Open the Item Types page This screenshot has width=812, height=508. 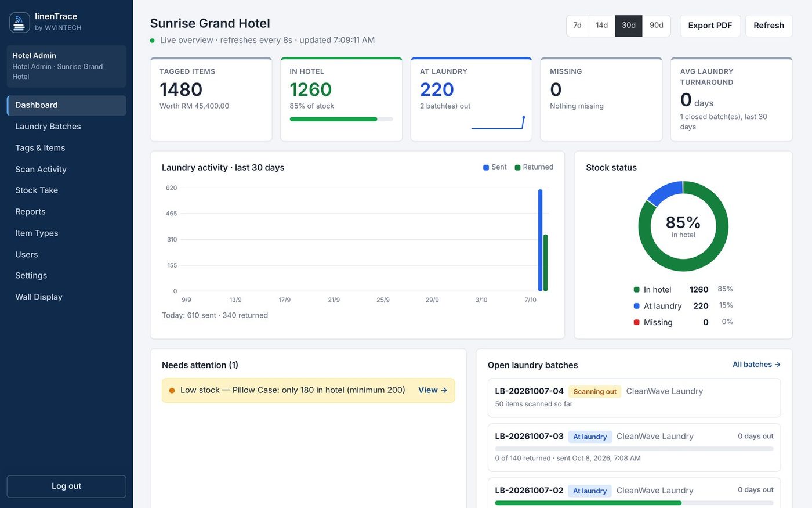[x=67, y=233]
